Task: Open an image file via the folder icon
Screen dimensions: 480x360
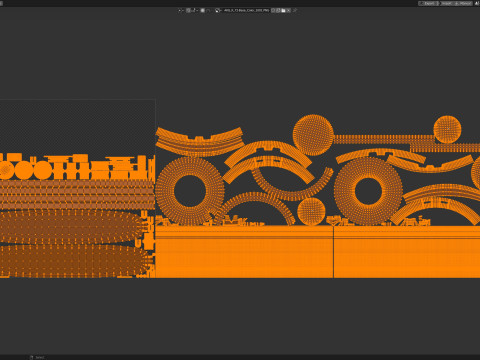Action: click(283, 10)
